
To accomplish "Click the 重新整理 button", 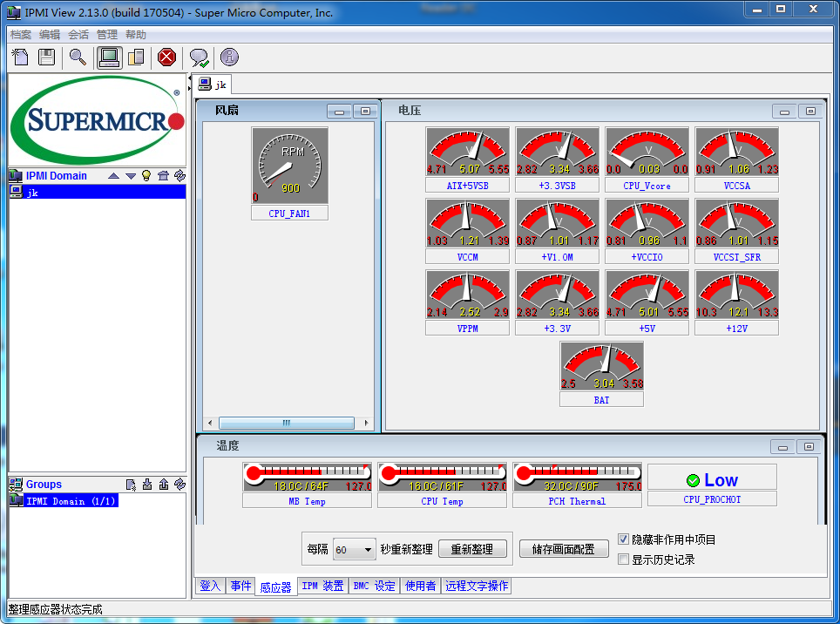I will (x=472, y=549).
